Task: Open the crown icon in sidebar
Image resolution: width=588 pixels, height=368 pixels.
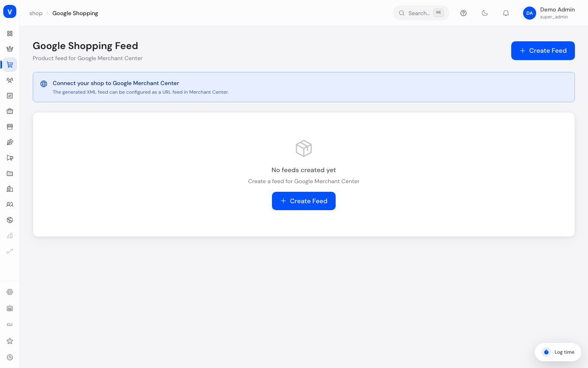Action: [x=10, y=49]
